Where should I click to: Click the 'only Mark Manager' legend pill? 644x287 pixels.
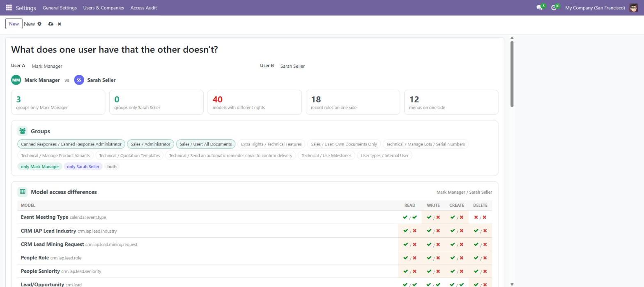click(x=40, y=167)
